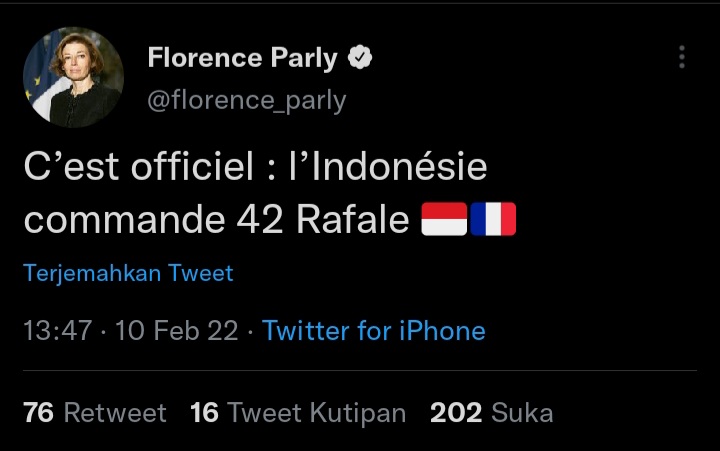The width and height of the screenshot is (720, 451).
Task: Click the display name Florence Parly
Action: tap(242, 59)
